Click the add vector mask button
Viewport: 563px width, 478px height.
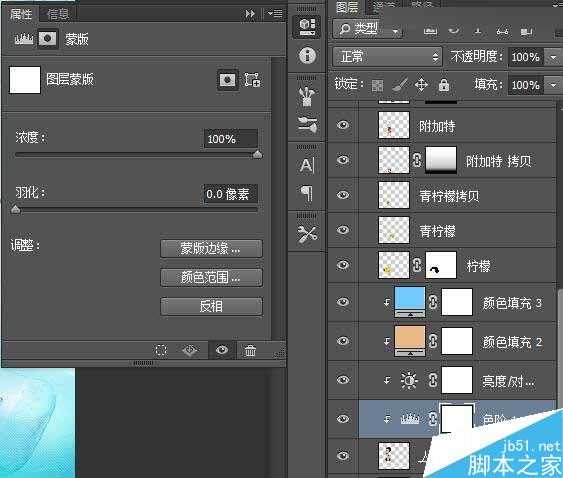coord(252,80)
